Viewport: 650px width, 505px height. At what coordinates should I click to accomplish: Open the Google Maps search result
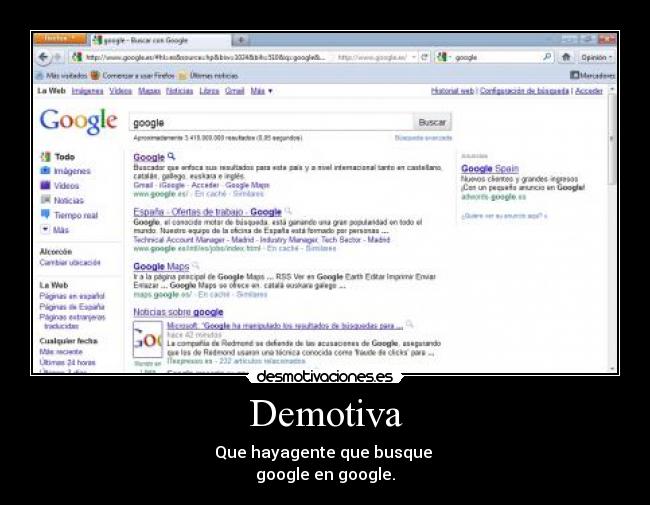click(161, 266)
